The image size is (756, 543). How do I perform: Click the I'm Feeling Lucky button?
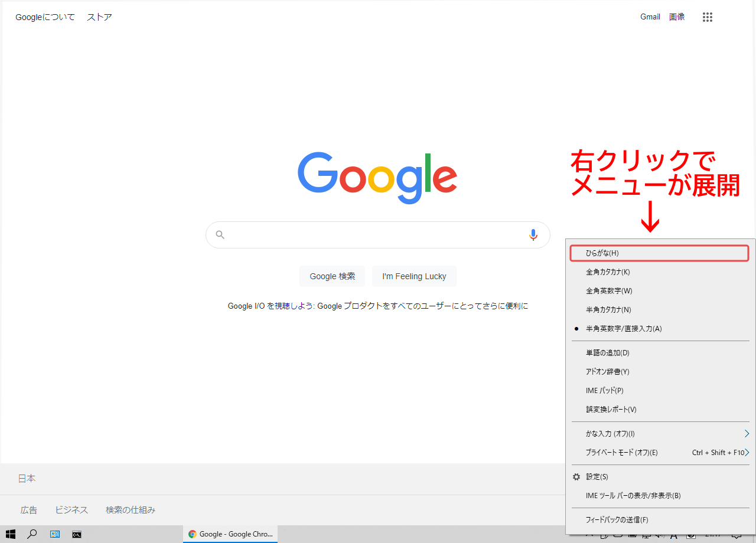414,276
